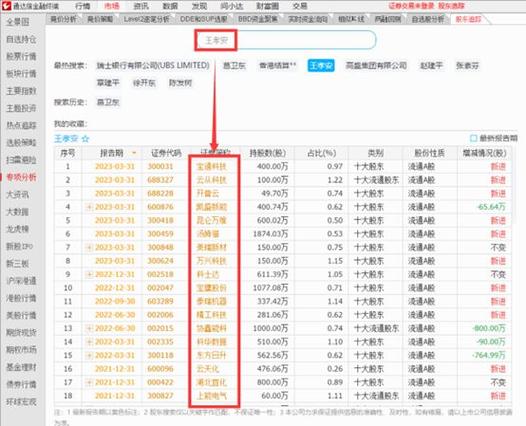Expand the row with code 600876

coord(90,207)
